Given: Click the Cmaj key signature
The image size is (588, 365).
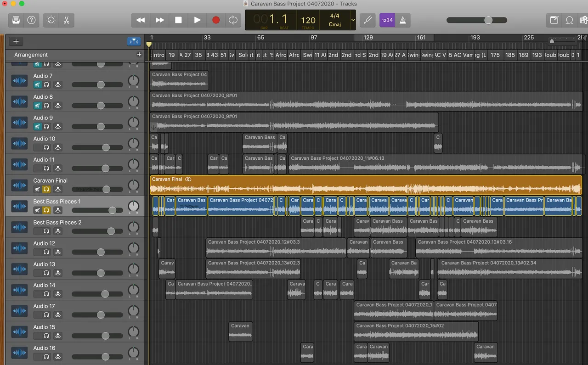Looking at the screenshot, I should pos(335,25).
